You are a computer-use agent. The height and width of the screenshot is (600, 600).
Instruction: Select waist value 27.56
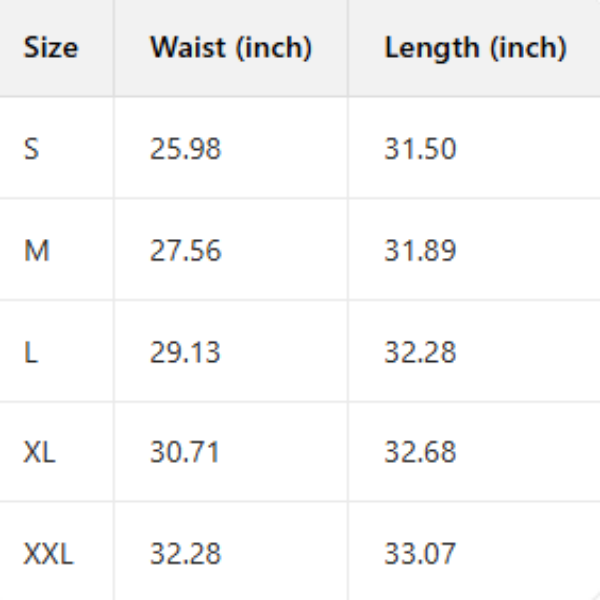[x=186, y=250]
